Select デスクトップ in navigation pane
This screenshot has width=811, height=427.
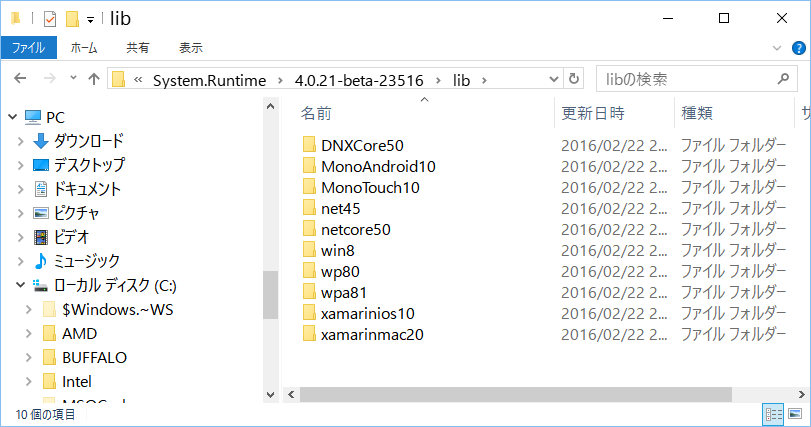pos(89,165)
